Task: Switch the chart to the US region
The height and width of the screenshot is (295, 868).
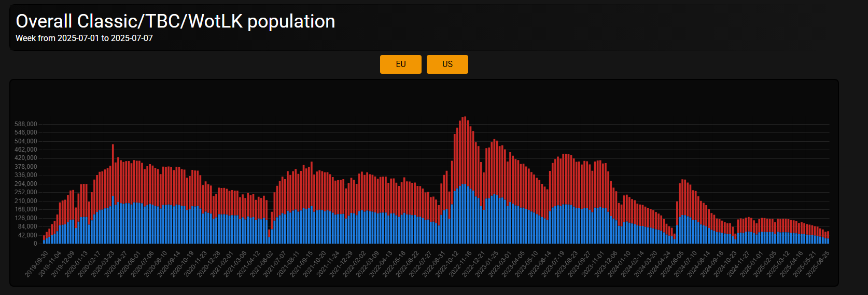Action: pyautogui.click(x=447, y=64)
